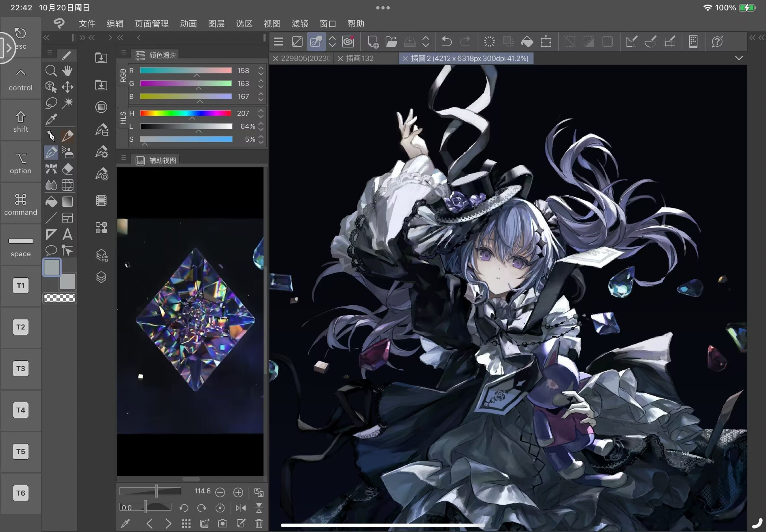Screen dimensions: 766x532
Task: Decrease the S saturation stepper arrow
Action: coord(261,142)
